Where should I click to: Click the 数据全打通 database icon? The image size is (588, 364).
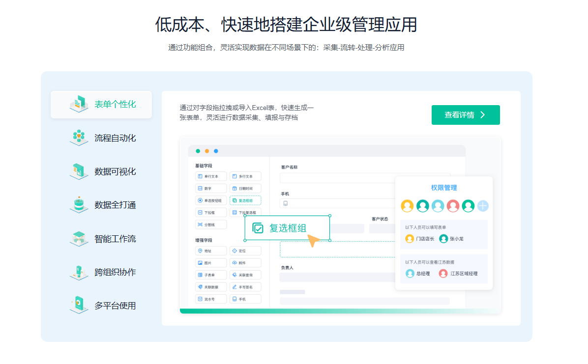(x=79, y=205)
